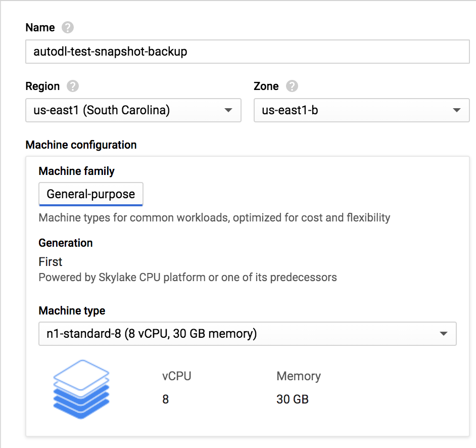The height and width of the screenshot is (448, 476).
Task: Click the help icon beside Region label
Action: 73,86
